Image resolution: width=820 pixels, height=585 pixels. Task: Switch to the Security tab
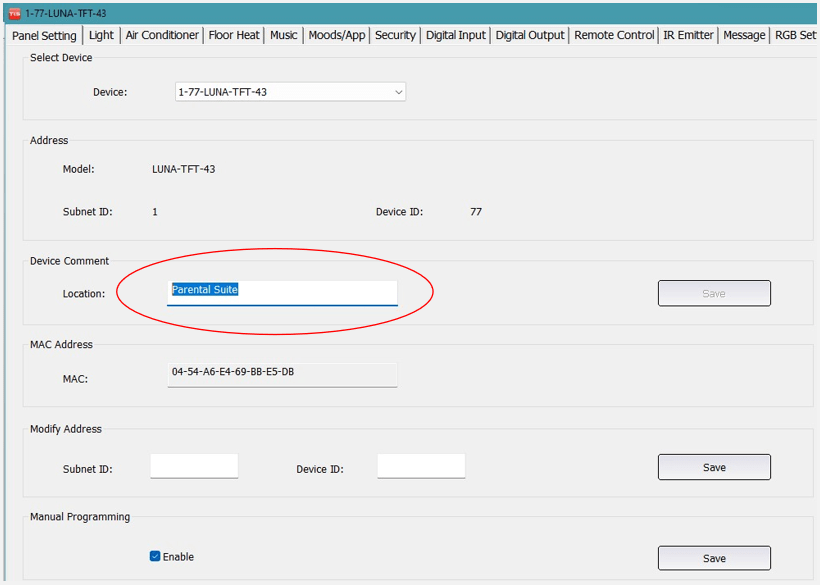click(395, 35)
